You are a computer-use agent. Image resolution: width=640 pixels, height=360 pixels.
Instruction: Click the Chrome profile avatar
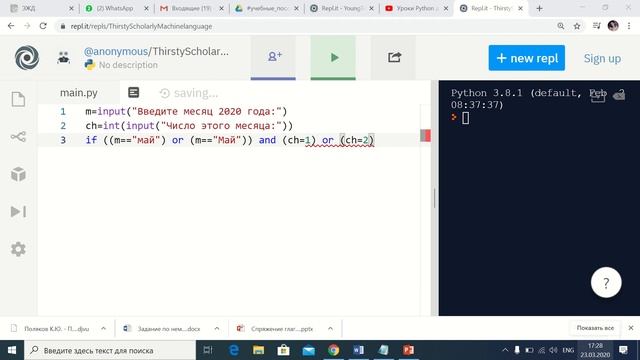613,26
